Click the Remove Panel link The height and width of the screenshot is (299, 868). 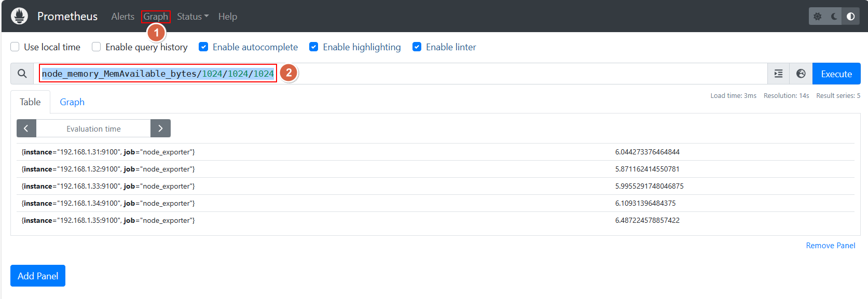click(831, 246)
